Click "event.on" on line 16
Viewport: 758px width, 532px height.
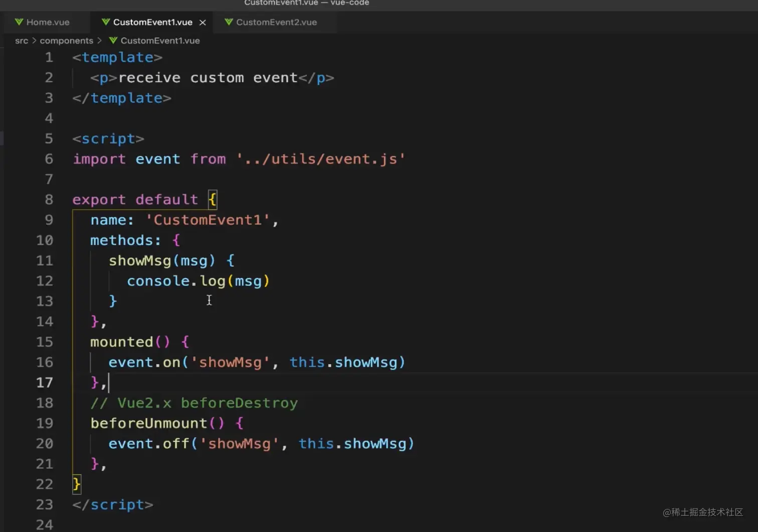(x=144, y=363)
